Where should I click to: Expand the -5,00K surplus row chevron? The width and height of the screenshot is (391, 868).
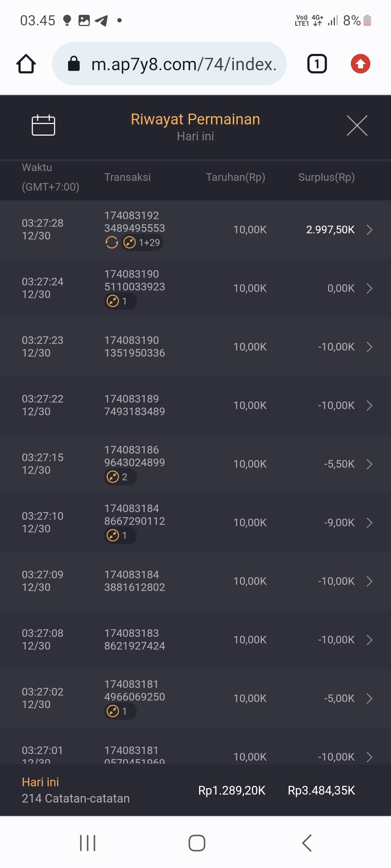coord(369,698)
